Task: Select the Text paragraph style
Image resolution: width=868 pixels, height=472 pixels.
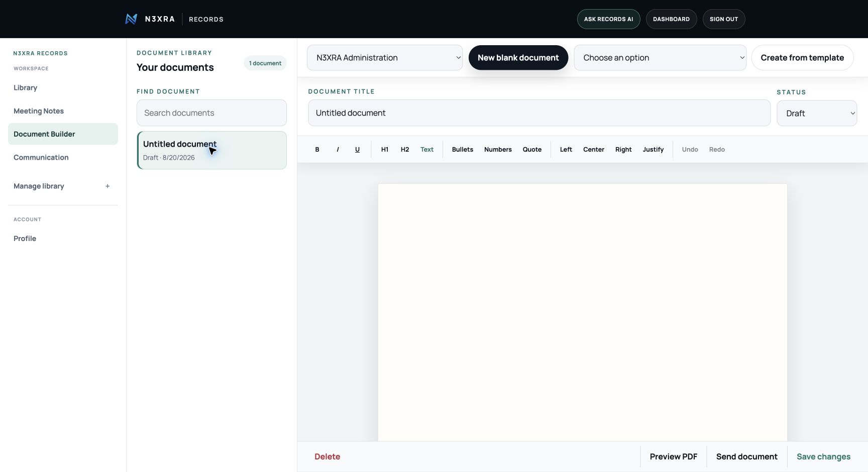Action: point(427,150)
